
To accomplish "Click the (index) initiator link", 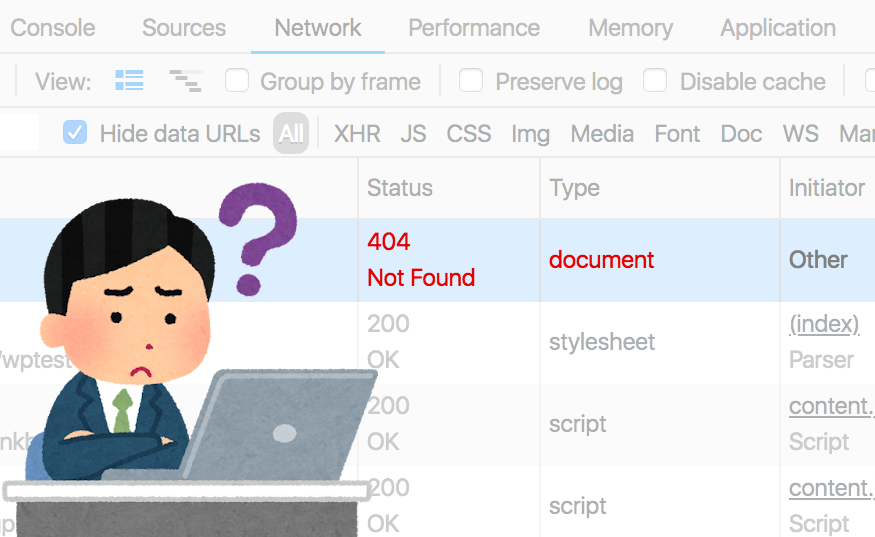I will tap(824, 324).
